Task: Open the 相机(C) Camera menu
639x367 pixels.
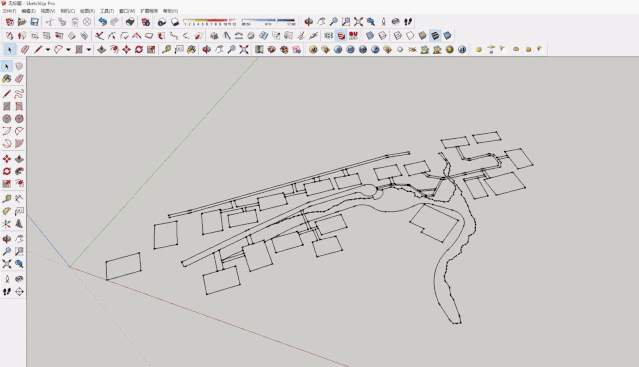Action: [68, 11]
